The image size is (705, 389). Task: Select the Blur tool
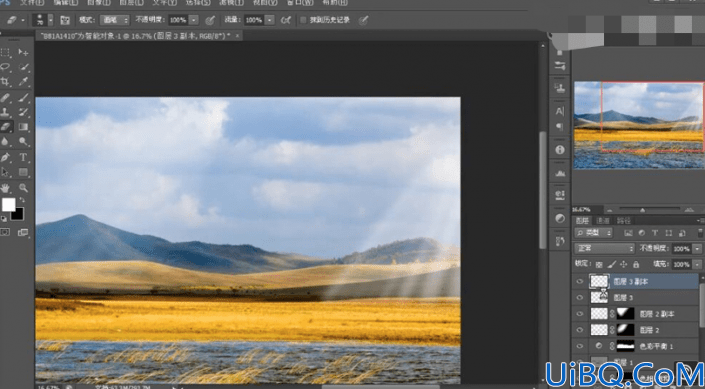coord(5,141)
